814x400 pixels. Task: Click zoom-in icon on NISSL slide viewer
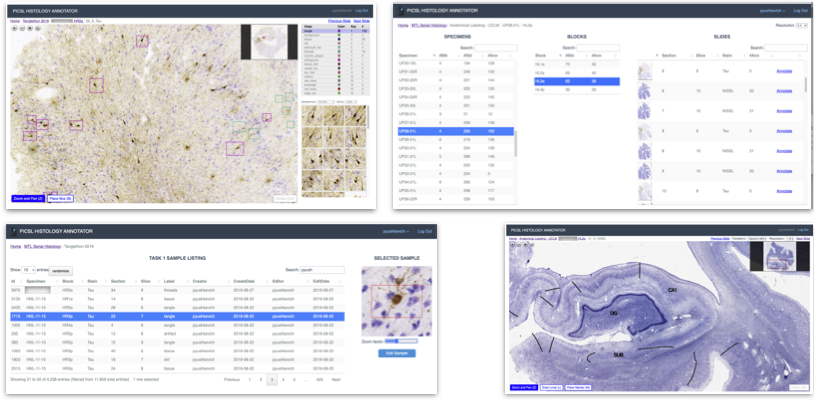point(513,244)
